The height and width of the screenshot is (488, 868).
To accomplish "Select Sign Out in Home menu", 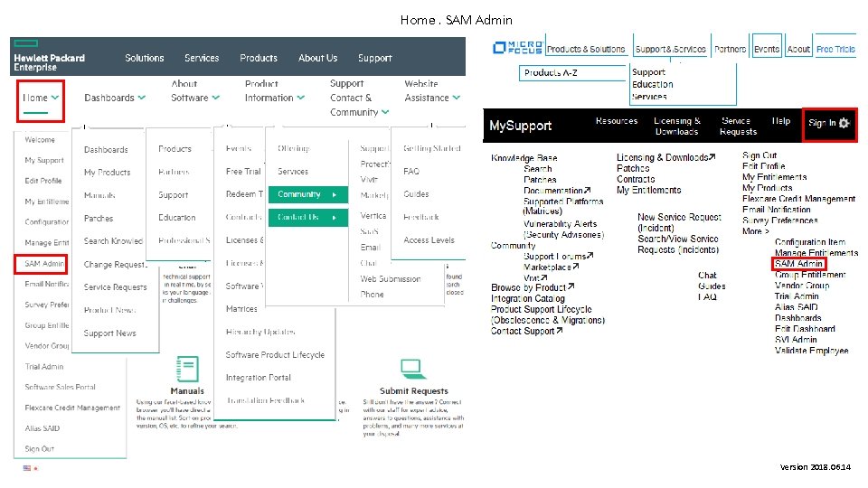I will point(39,449).
